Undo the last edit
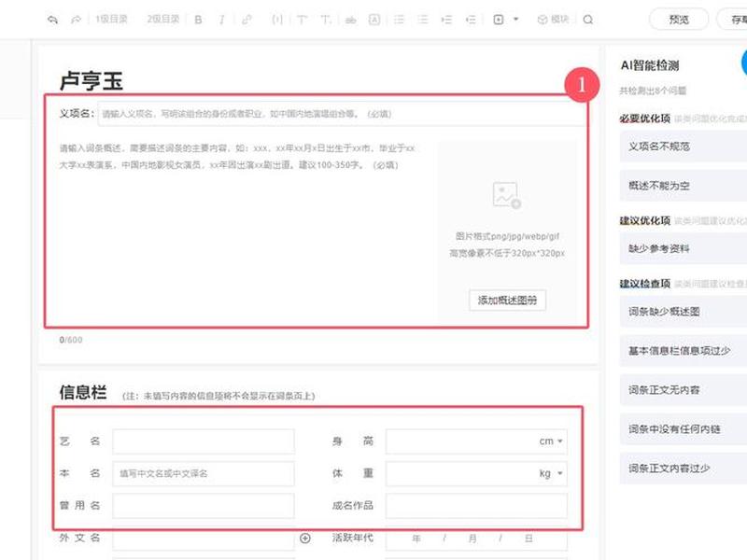The image size is (747, 560). 52,20
